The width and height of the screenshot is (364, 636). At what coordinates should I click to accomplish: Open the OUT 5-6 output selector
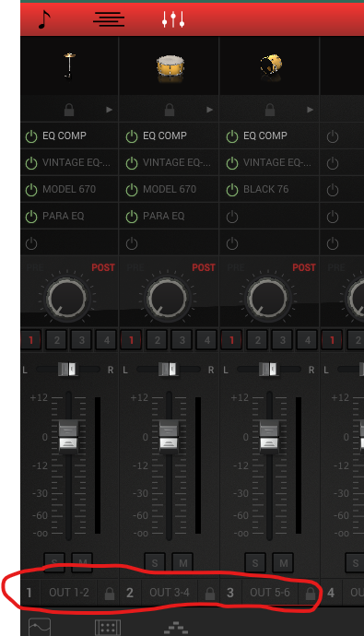270,593
